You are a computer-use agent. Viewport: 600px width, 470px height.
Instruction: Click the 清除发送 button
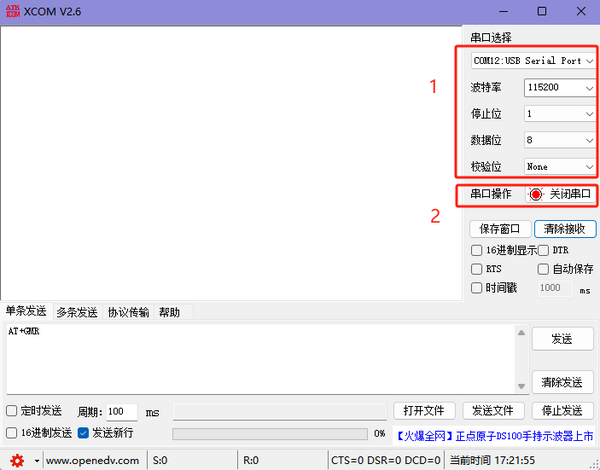562,382
